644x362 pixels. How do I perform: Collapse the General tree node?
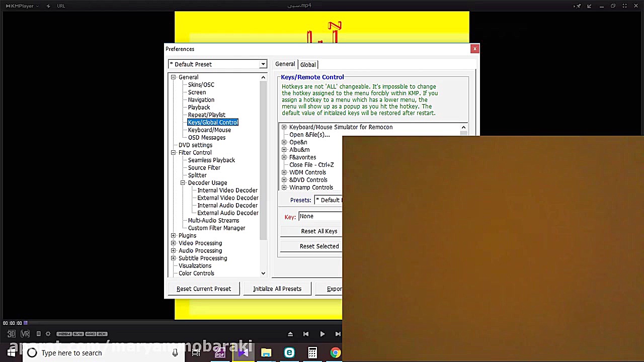(x=173, y=77)
